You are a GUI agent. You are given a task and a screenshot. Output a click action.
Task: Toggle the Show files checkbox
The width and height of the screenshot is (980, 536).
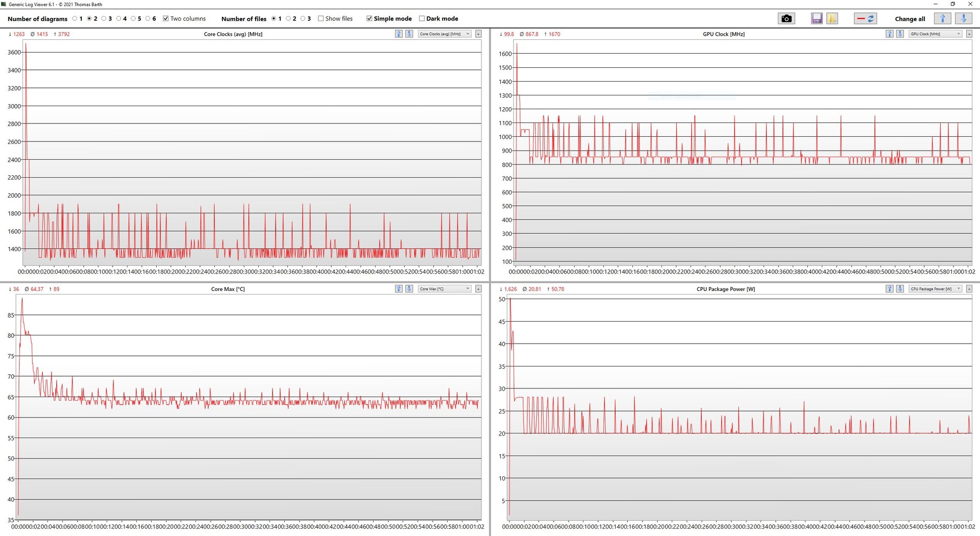(x=321, y=19)
